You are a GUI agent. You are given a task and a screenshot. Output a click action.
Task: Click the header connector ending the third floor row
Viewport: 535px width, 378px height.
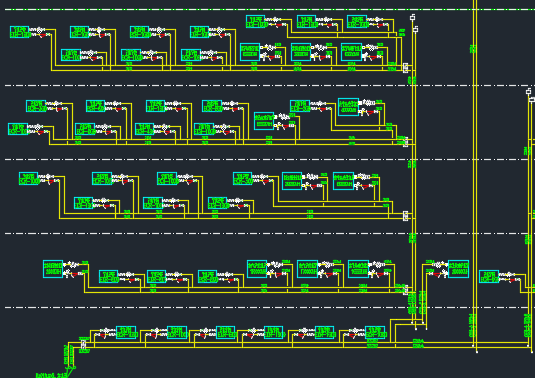tap(405, 216)
